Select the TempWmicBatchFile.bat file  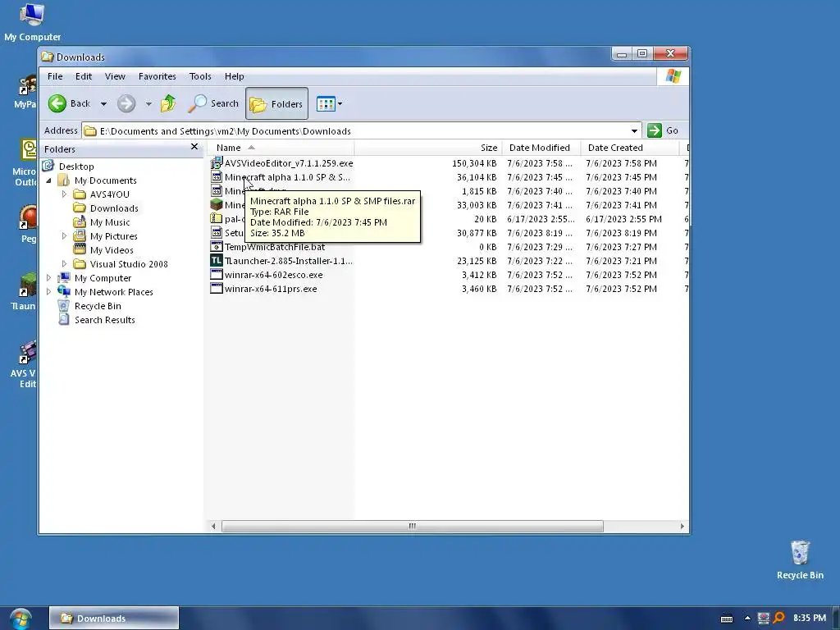tap(275, 247)
